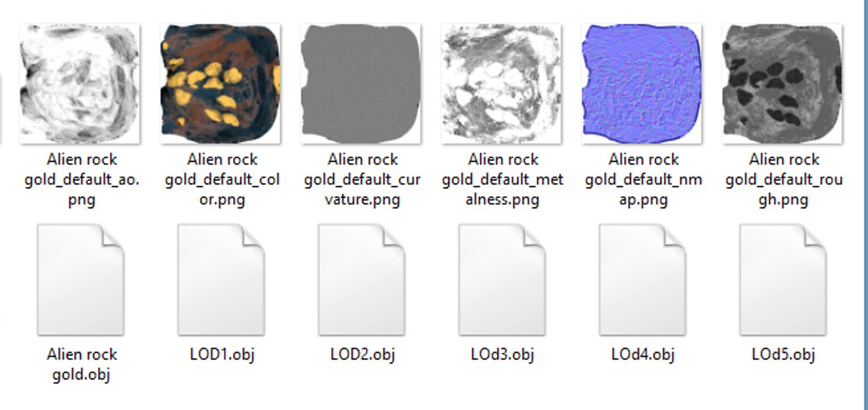Click the gold_default_curvature.png filename label

tap(363, 180)
